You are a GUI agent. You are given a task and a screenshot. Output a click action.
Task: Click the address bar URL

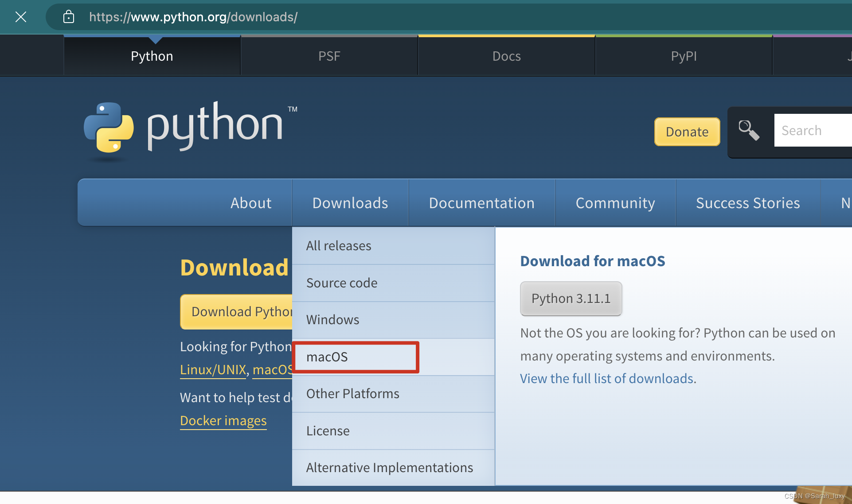[x=193, y=17]
